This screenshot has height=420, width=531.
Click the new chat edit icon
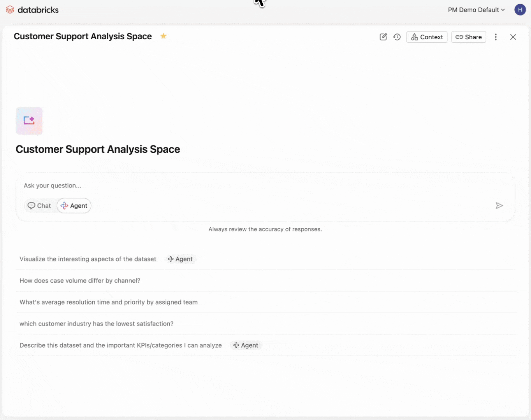[x=383, y=37]
